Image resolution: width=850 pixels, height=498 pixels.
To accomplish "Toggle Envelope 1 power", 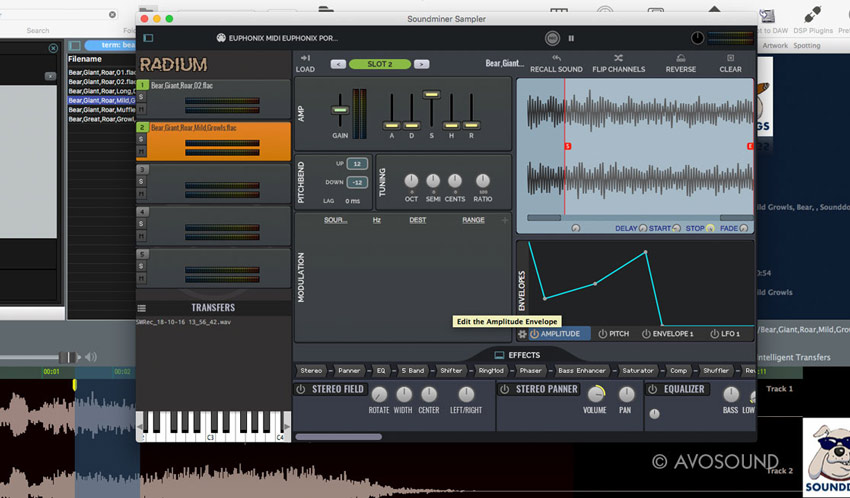I will [646, 334].
